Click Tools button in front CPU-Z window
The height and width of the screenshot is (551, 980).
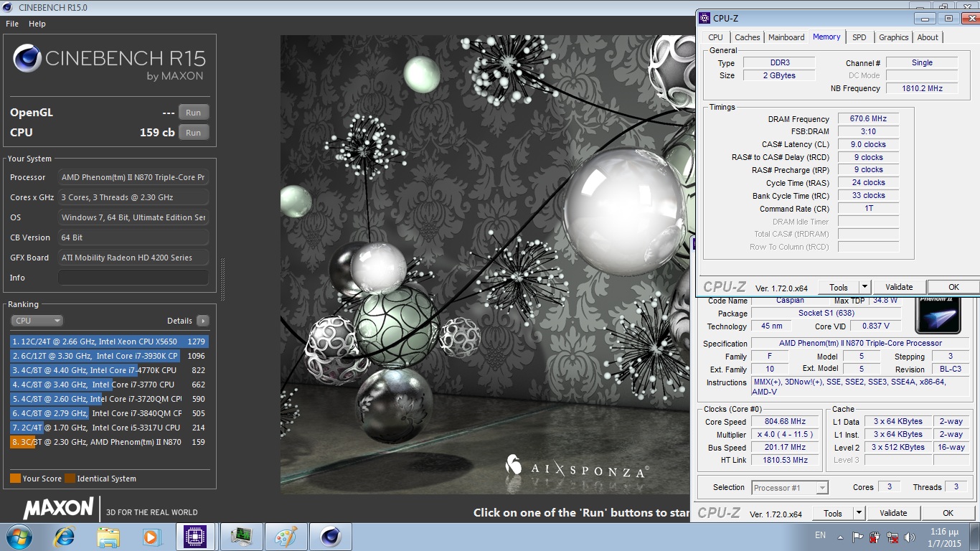coord(839,287)
